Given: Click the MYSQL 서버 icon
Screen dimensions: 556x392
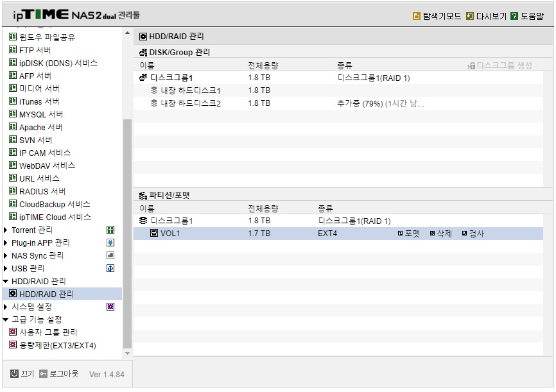Looking at the screenshot, I should (x=13, y=114).
